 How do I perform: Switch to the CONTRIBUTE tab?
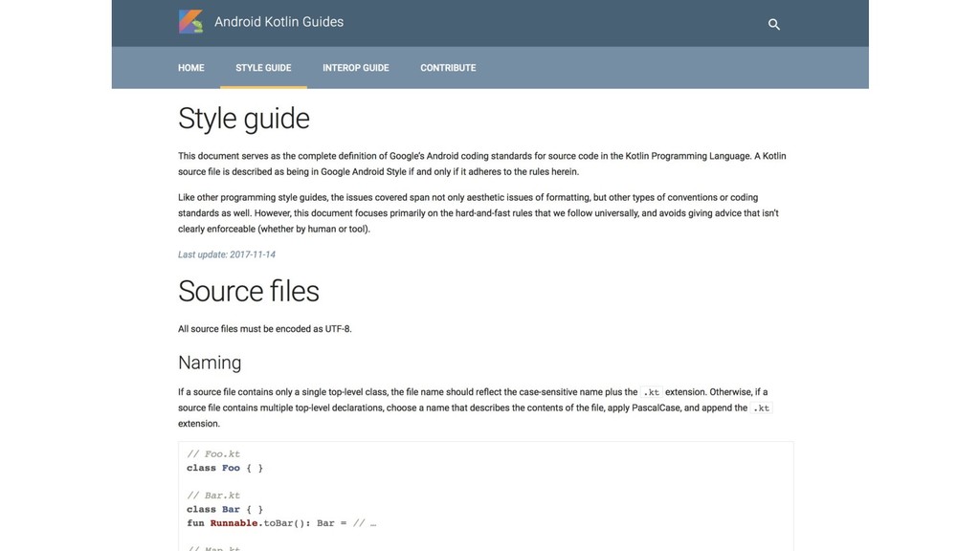coord(448,68)
